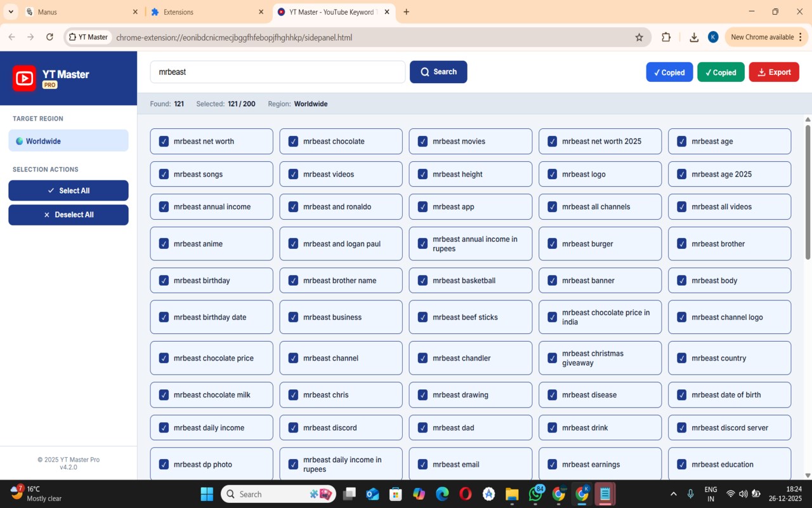Open Microsoft Edge from the taskbar

[442, 494]
